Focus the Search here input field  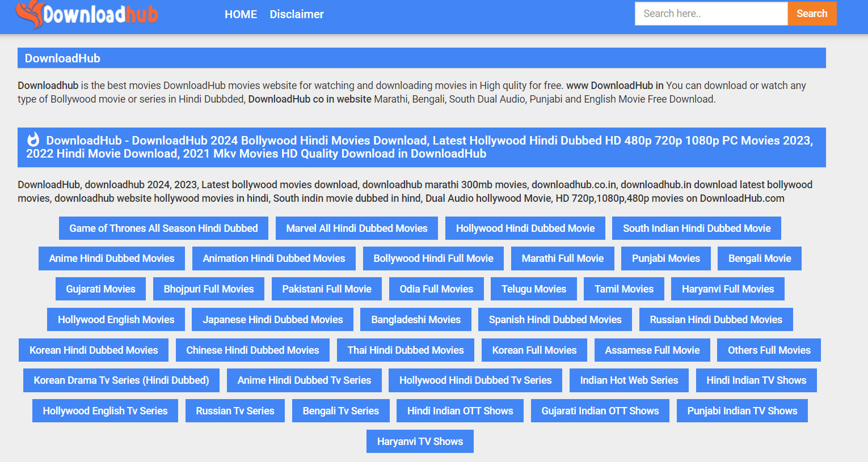coord(711,14)
